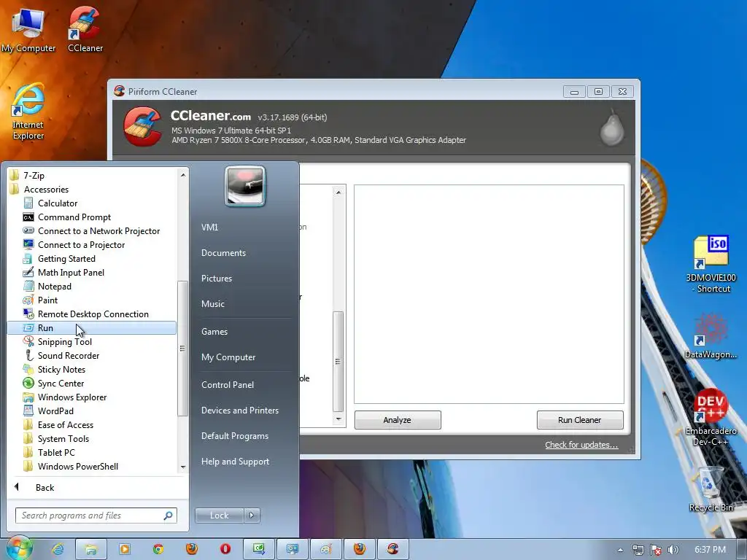747x560 pixels.
Task: Open Remote Desktop Connection
Action: (x=93, y=314)
